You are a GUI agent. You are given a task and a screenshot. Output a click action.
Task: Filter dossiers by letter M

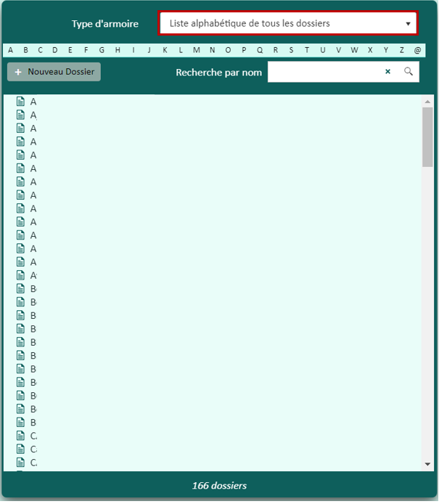(x=197, y=50)
